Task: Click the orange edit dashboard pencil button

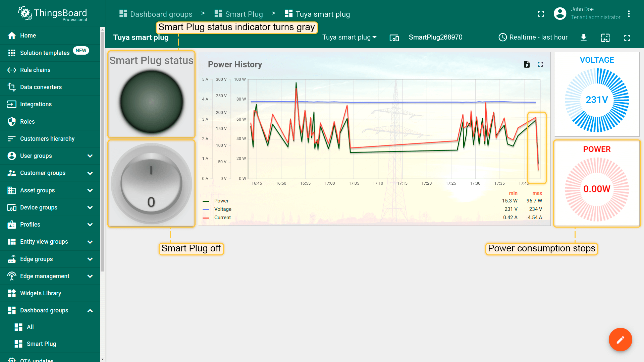Action: click(x=620, y=340)
